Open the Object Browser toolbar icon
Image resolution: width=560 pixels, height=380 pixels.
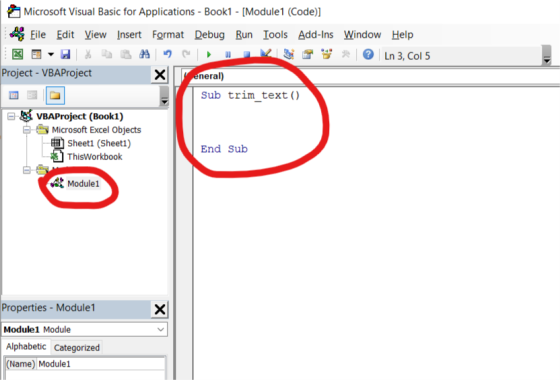pos(326,54)
